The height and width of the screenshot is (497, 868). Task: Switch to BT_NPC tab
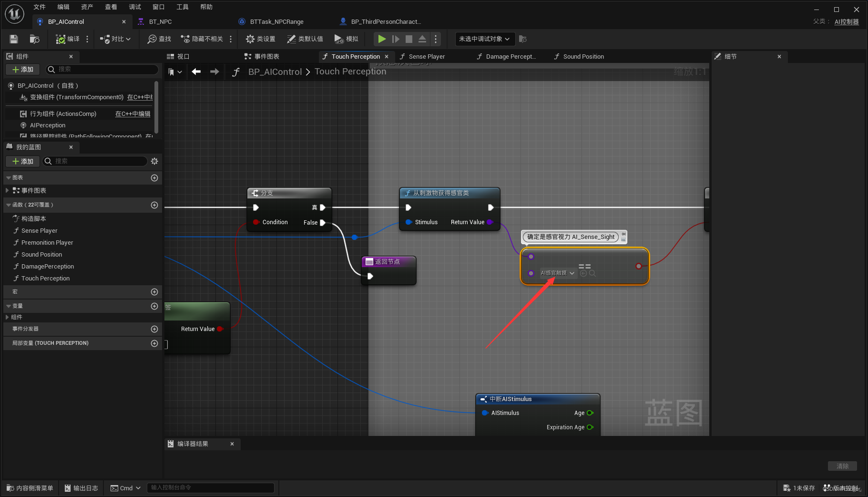pyautogui.click(x=160, y=22)
